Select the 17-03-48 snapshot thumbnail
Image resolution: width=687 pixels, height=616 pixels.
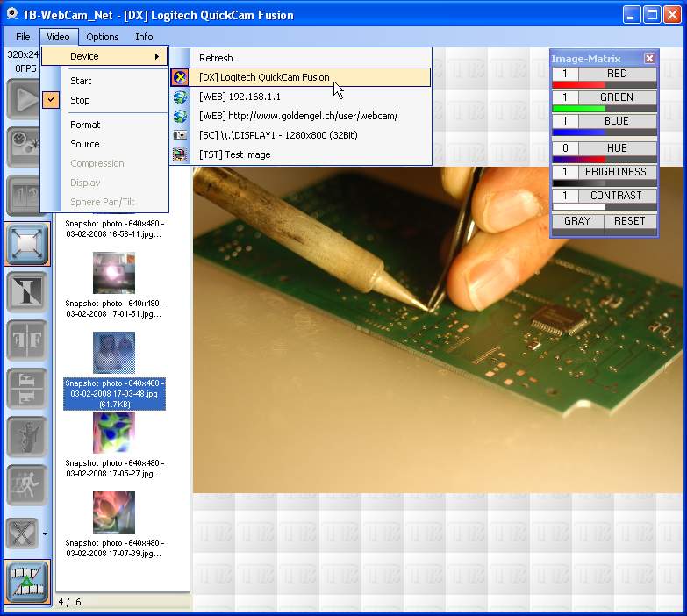(114, 353)
